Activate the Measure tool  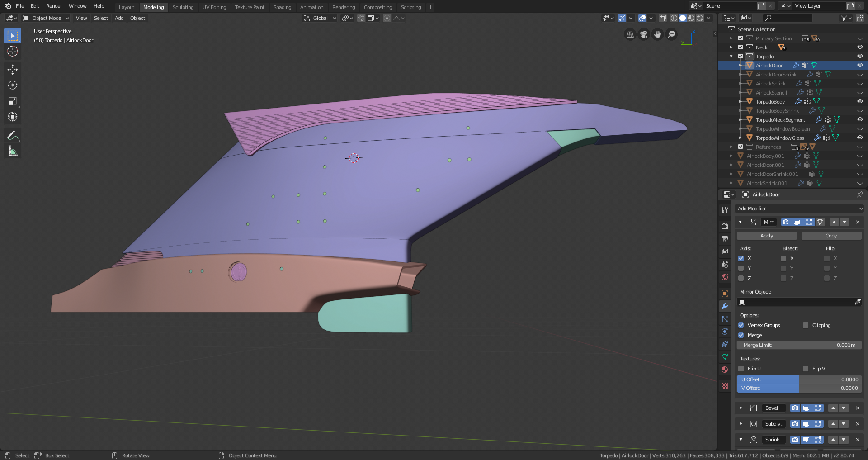point(13,152)
